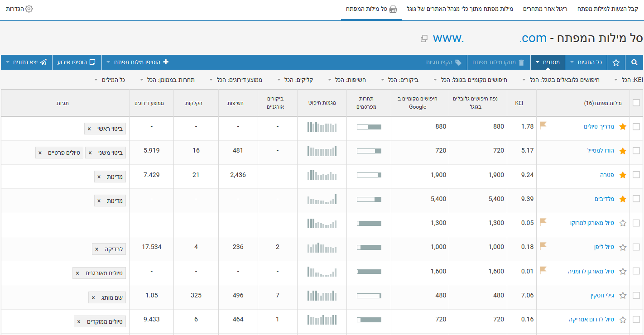Click the מחקו מילות מפתח button
The width and height of the screenshot is (644, 335).
498,62
